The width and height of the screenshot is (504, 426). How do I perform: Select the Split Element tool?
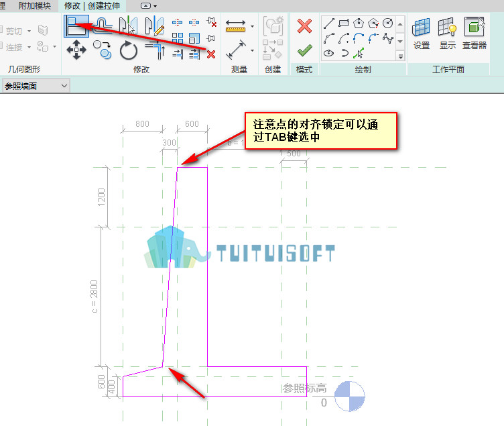(177, 22)
